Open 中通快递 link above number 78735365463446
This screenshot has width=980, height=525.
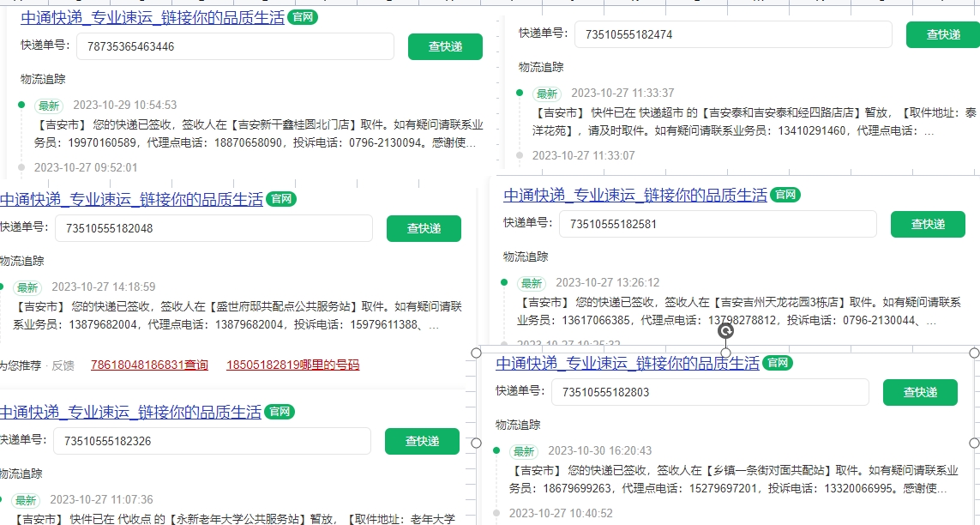coord(153,17)
